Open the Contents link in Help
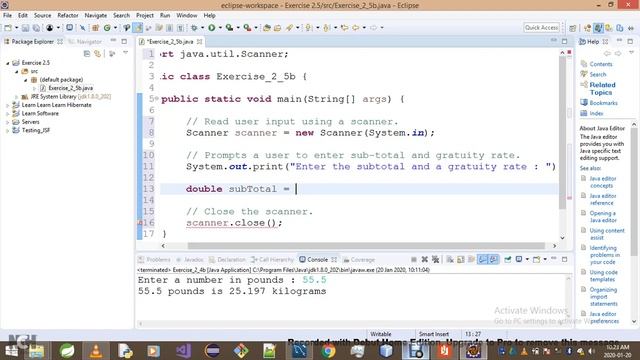 (601, 64)
